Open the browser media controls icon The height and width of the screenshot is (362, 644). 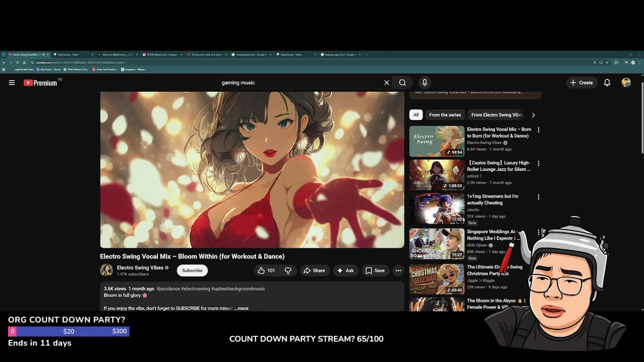pos(626,62)
